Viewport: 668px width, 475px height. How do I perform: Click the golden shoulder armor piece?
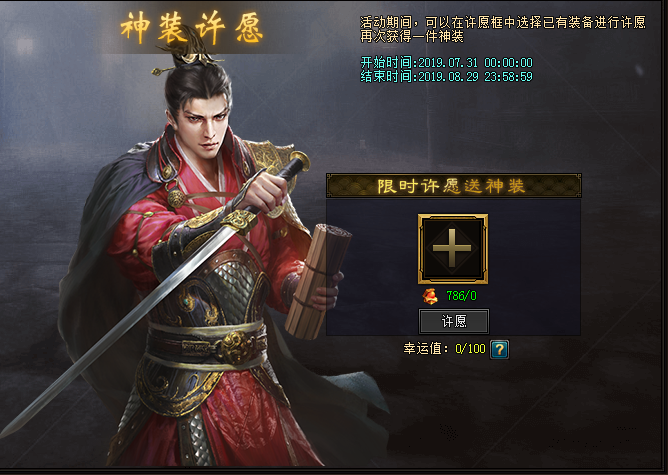273,160
